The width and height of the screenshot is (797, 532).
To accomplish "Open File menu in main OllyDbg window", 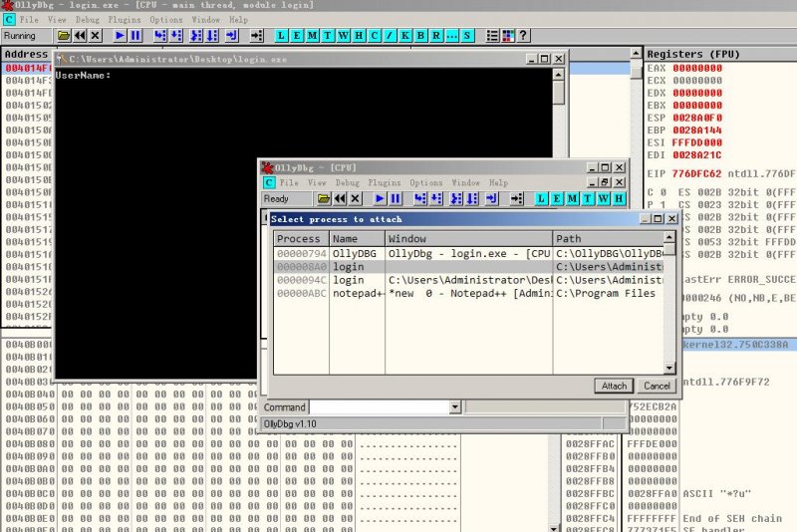I will [x=29, y=20].
